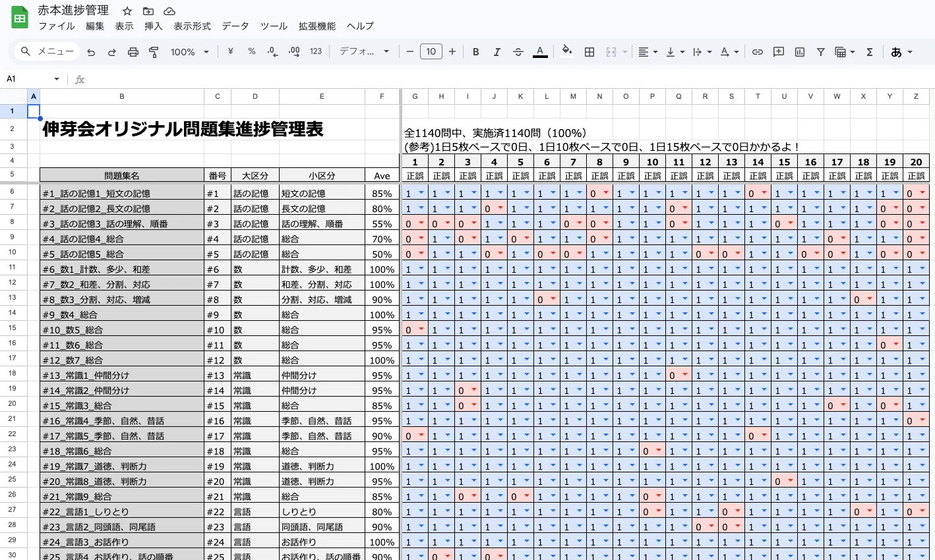
Task: Decrease decimal places
Action: point(272,51)
